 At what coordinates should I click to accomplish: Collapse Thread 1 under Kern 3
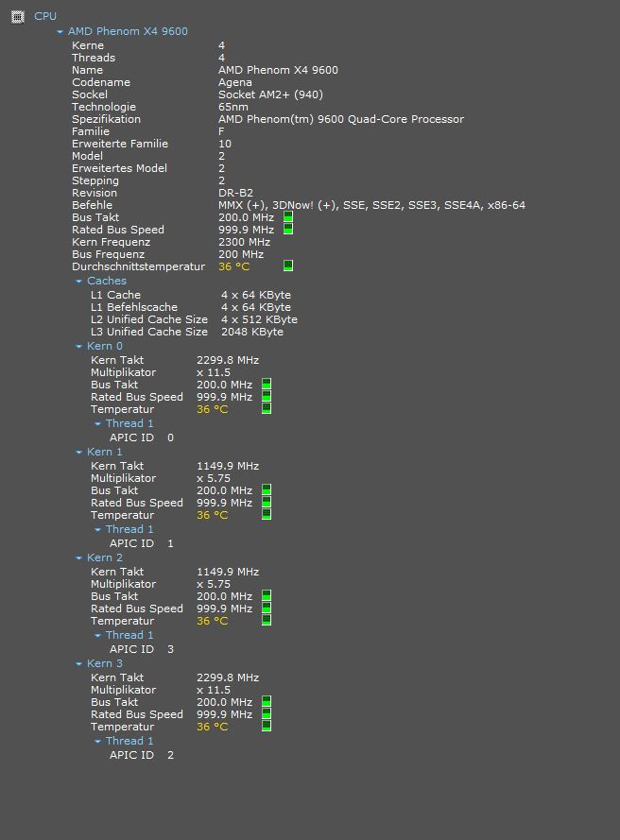point(97,742)
